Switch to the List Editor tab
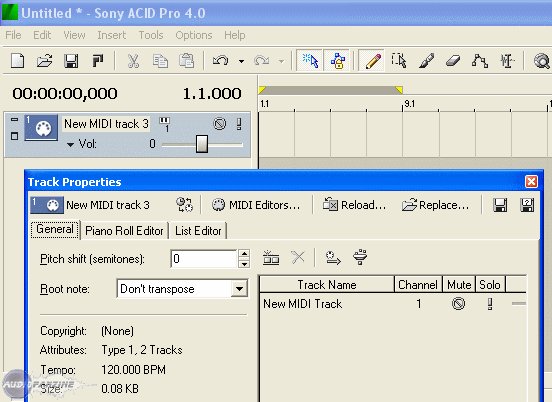 pyautogui.click(x=198, y=231)
